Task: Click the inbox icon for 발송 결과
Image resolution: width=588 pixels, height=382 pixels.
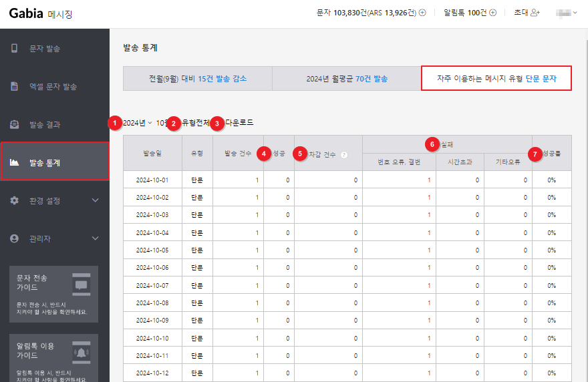Action: [x=14, y=124]
